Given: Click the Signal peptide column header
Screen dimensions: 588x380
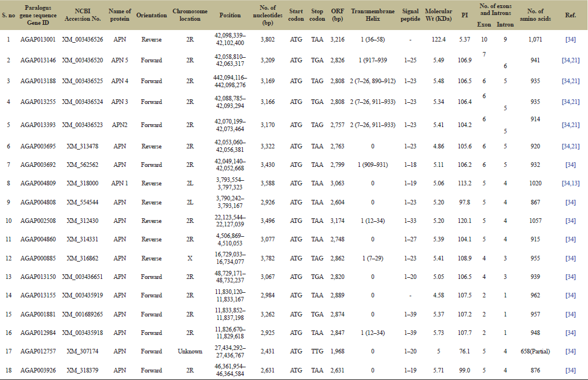Looking at the screenshot, I should [x=410, y=15].
